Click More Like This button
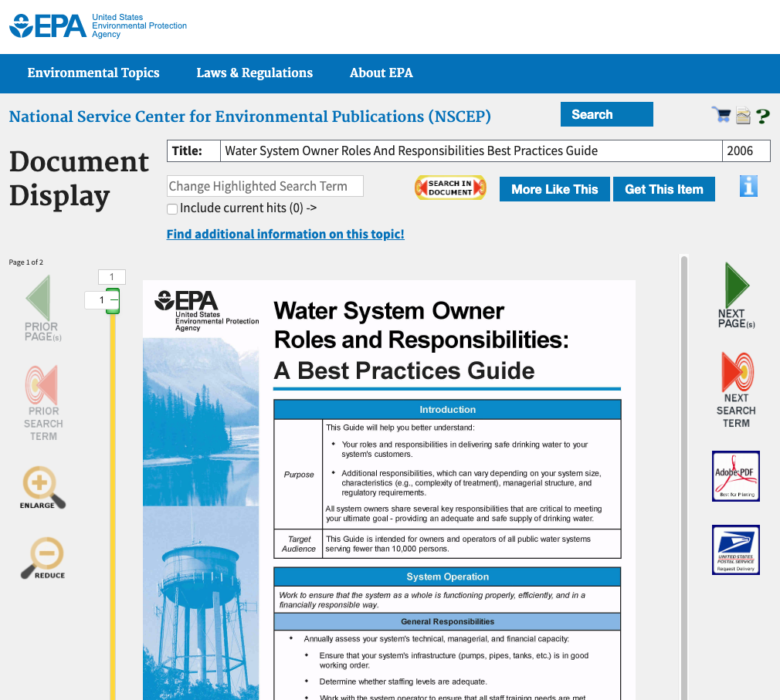This screenshot has height=700, width=780. [x=554, y=189]
